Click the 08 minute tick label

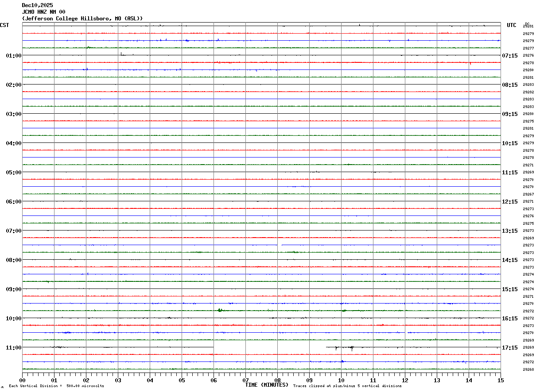tap(277, 380)
